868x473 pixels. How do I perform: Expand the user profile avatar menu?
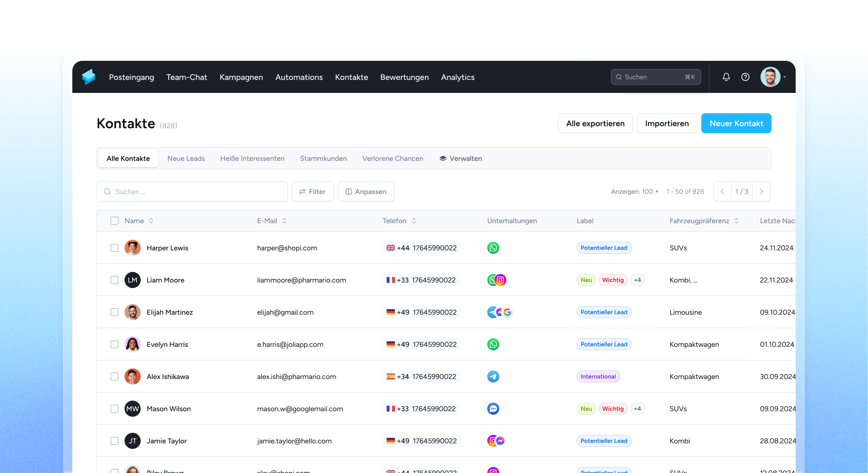pyautogui.click(x=771, y=77)
